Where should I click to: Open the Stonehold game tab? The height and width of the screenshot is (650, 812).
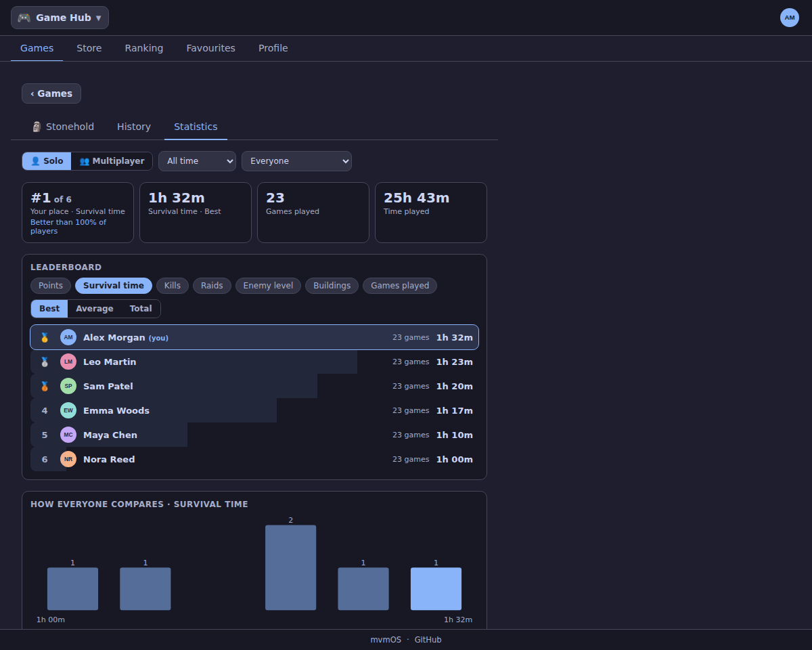pyautogui.click(x=63, y=127)
